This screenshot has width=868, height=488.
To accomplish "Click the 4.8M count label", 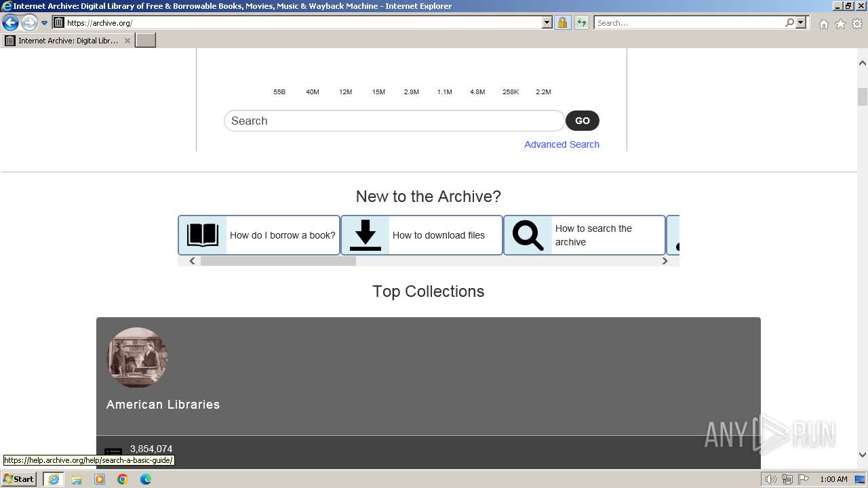I will click(x=477, y=92).
